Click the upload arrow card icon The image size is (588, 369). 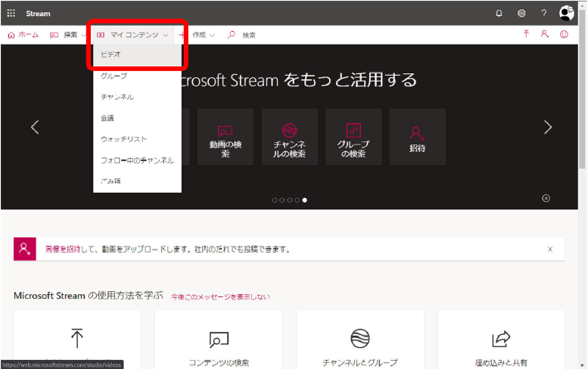tap(77, 338)
